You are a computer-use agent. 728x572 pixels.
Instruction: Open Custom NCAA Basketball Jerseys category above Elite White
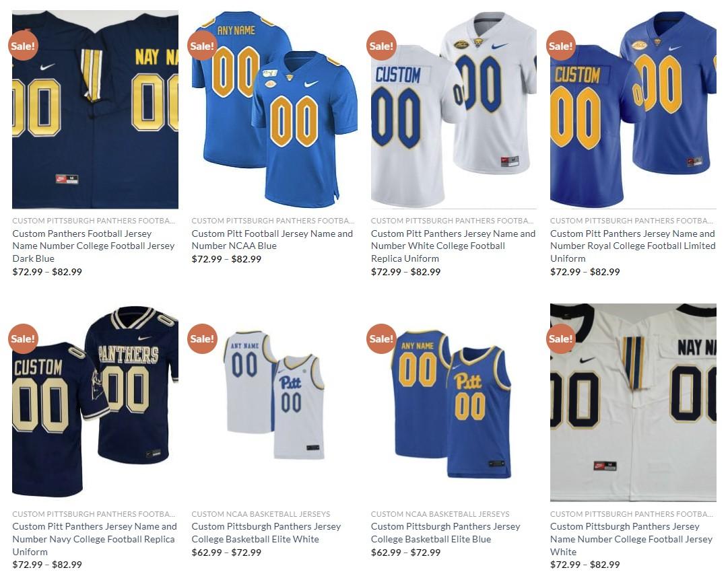[x=261, y=514]
